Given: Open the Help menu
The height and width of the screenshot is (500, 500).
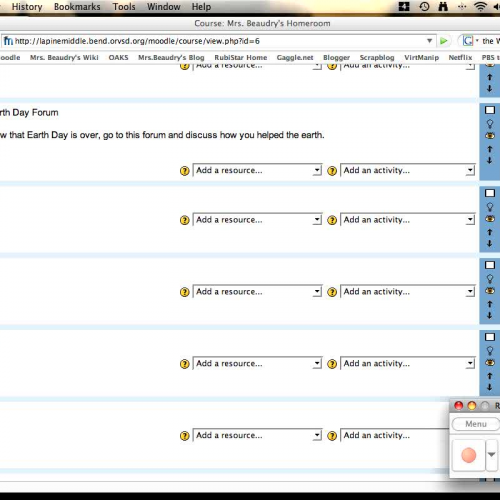Looking at the screenshot, I should click(x=201, y=7).
